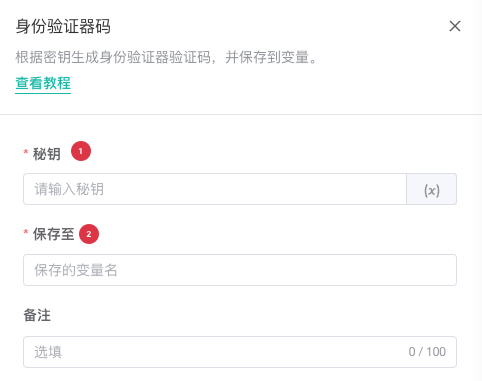Select the 秘钥 field label
The height and width of the screenshot is (381, 482).
[47, 154]
